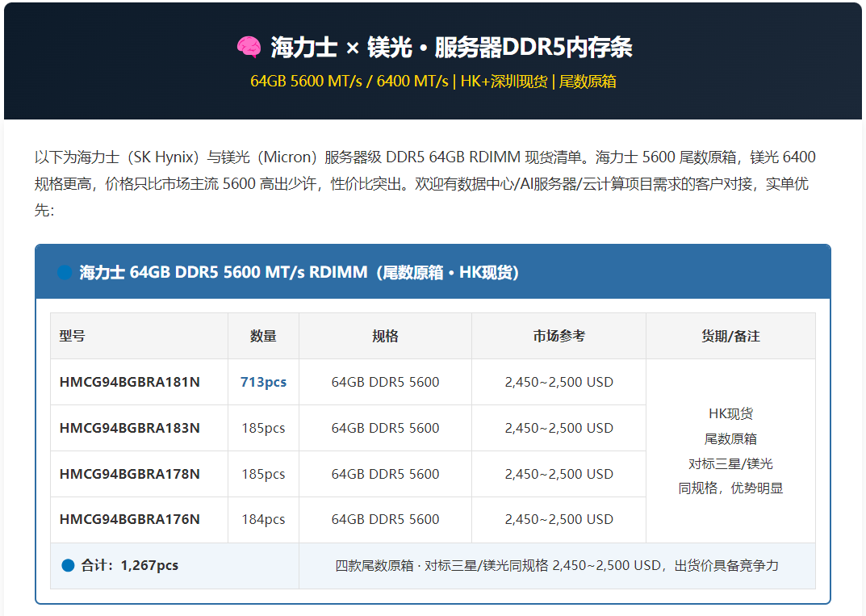Click 64GB DDR5 5600 spec in HMCG94BGBRA183N row
Image resolution: width=866 pixels, height=616 pixels.
(x=385, y=428)
